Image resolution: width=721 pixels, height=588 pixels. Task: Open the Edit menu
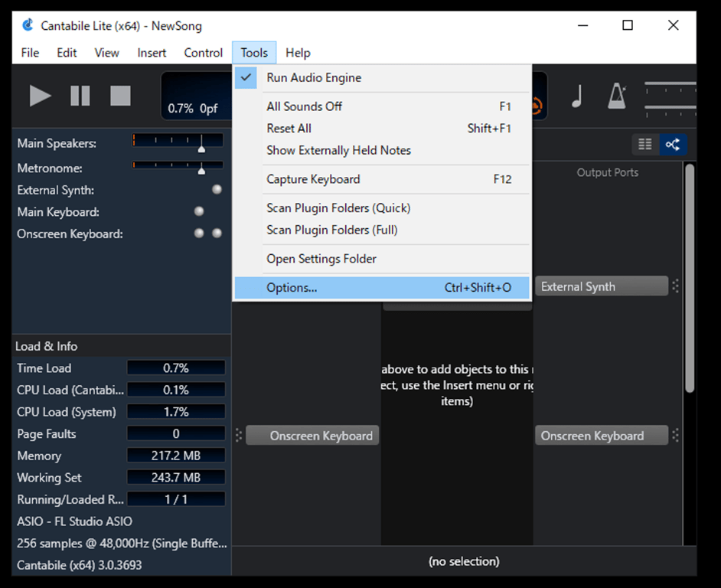(x=67, y=53)
